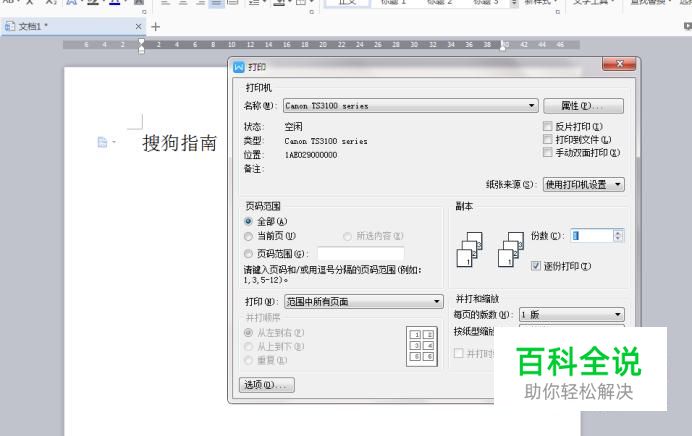The width and height of the screenshot is (692, 436).
Task: Open the 纸张来源 paper source dropdown
Action: coord(583,184)
